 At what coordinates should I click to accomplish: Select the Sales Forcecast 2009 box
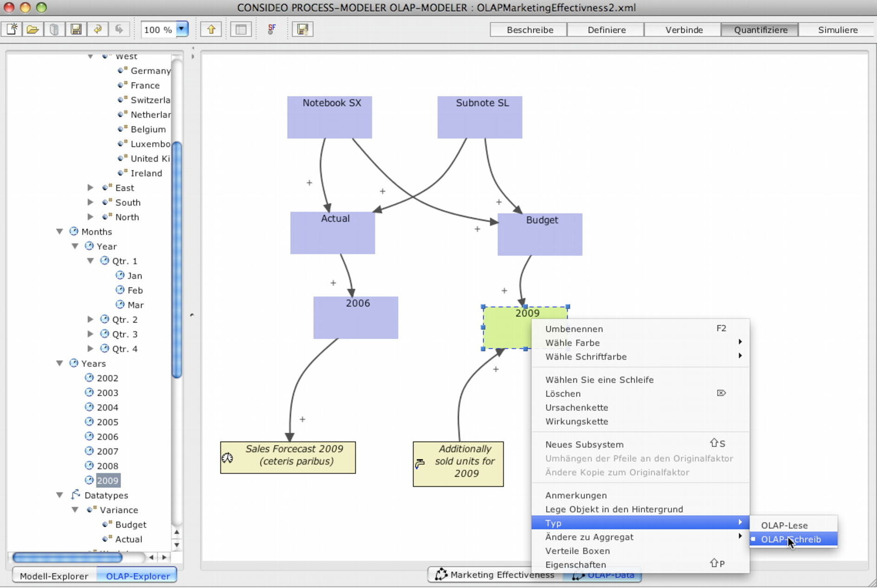click(288, 457)
